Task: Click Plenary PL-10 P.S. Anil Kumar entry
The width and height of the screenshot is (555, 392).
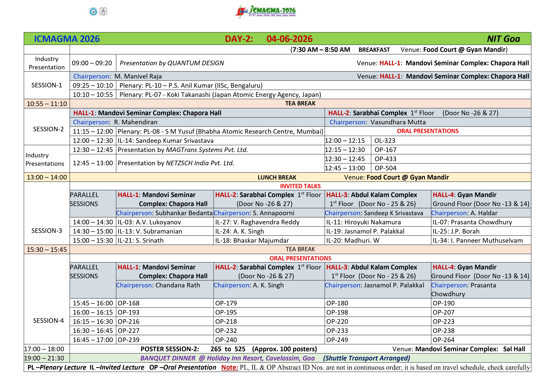Action: [191, 85]
